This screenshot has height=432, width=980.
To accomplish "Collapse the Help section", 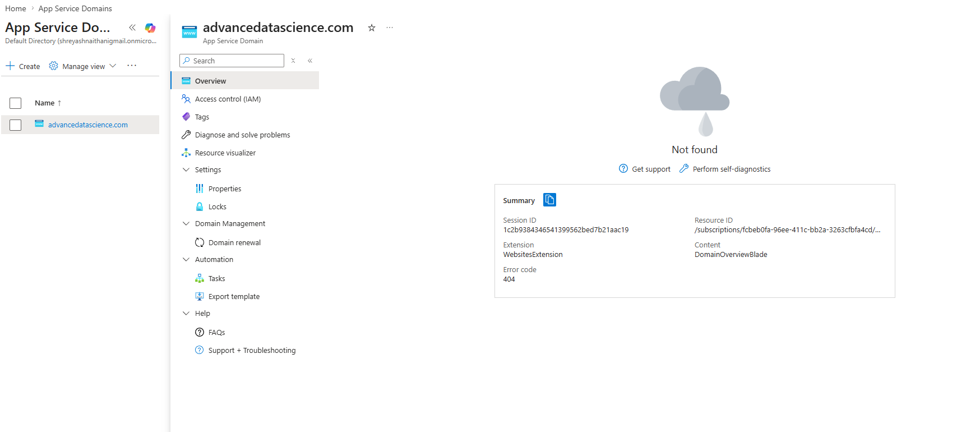I will click(186, 313).
